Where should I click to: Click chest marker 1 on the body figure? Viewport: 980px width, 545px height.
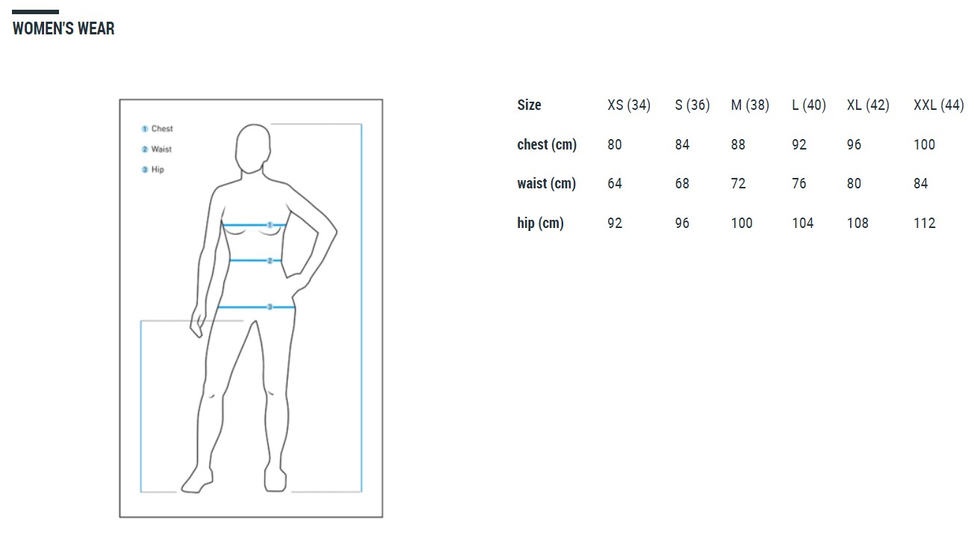click(270, 224)
